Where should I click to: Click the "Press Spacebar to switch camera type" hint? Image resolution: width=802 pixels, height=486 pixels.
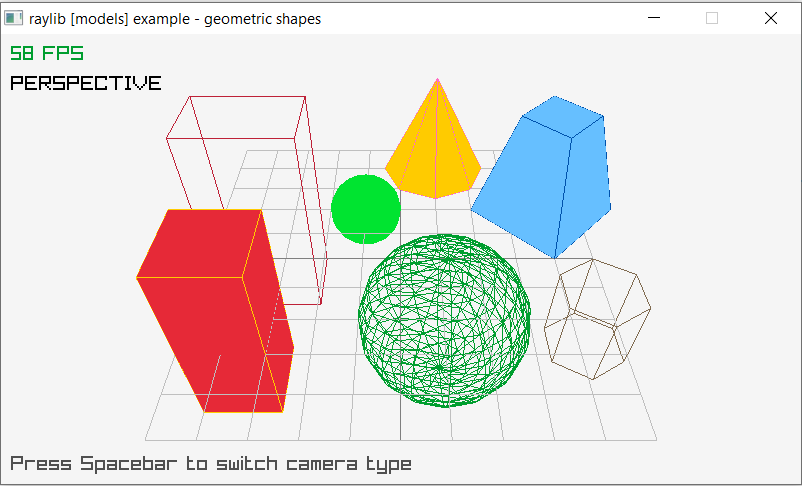coord(211,464)
